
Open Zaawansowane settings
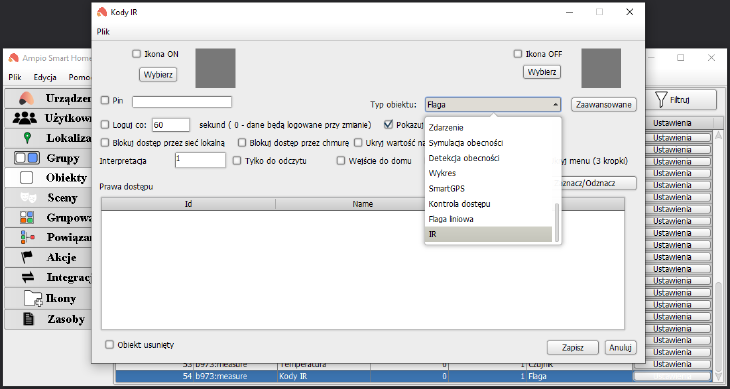(x=604, y=105)
